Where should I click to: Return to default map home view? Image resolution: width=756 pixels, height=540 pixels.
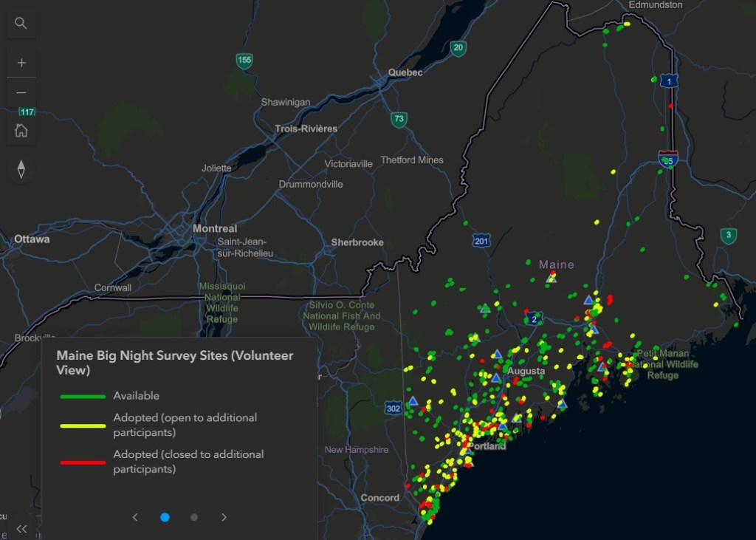(x=21, y=130)
